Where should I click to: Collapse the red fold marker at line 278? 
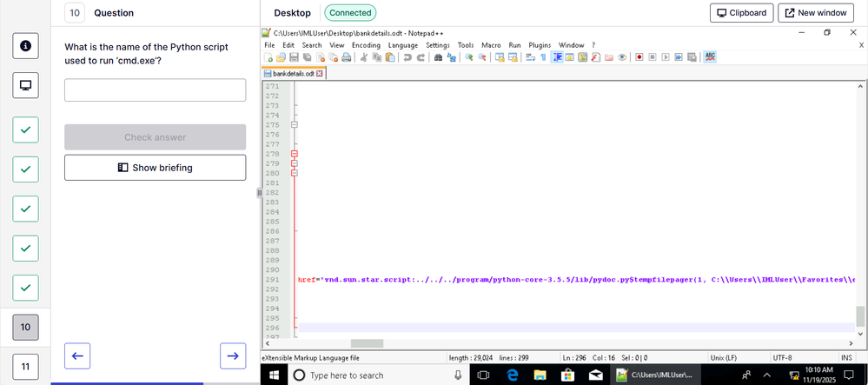[x=294, y=154]
